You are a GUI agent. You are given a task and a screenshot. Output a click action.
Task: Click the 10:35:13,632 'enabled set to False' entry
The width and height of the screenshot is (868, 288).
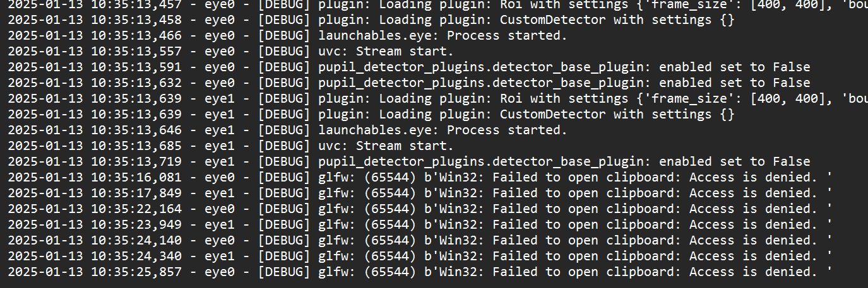click(409, 83)
